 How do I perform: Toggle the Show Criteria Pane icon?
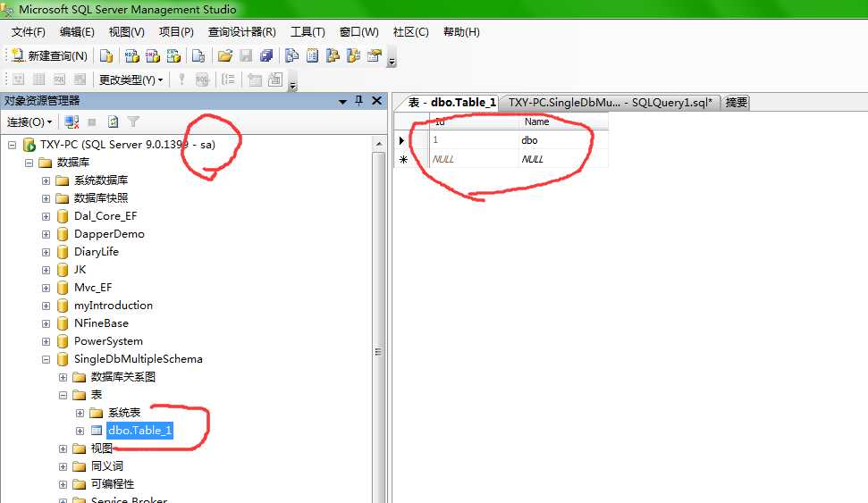coord(38,80)
